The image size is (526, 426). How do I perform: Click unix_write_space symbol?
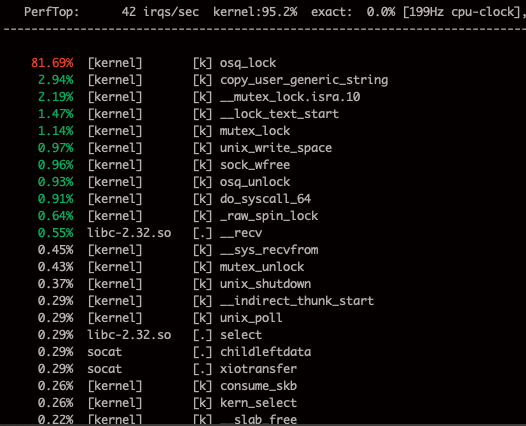click(276, 148)
